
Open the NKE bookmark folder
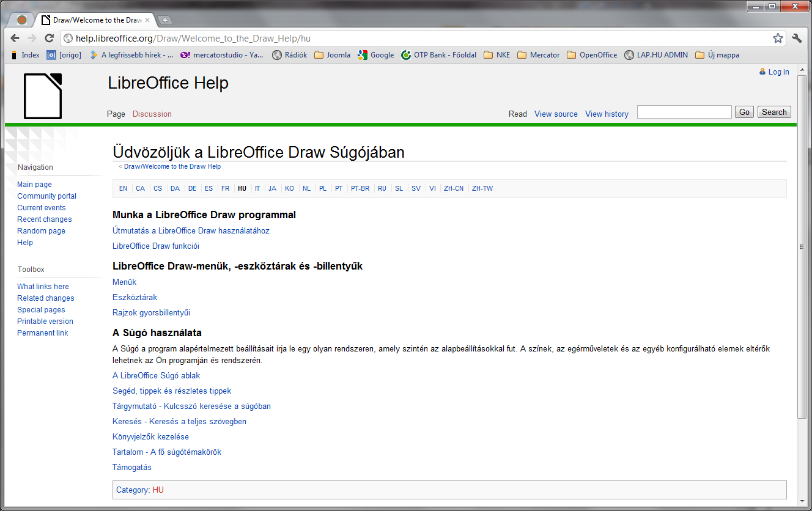pyautogui.click(x=496, y=55)
